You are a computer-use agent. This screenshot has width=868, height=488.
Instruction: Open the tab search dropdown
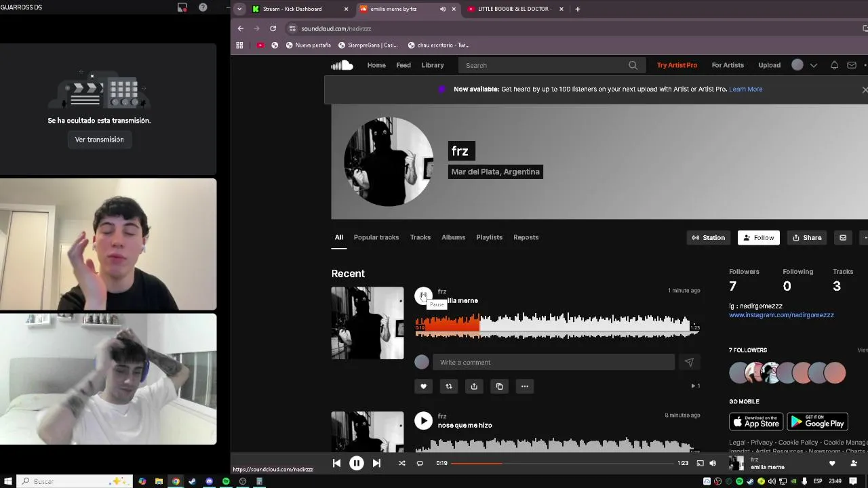tap(239, 9)
